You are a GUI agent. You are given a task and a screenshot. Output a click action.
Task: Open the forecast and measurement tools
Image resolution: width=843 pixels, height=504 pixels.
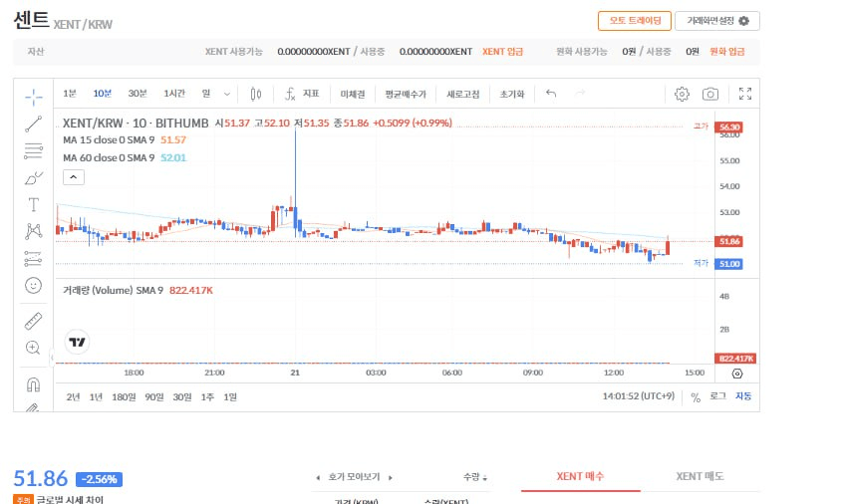[33, 258]
